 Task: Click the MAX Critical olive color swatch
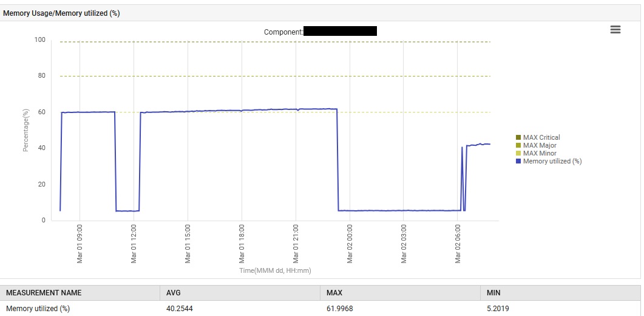[518, 137]
